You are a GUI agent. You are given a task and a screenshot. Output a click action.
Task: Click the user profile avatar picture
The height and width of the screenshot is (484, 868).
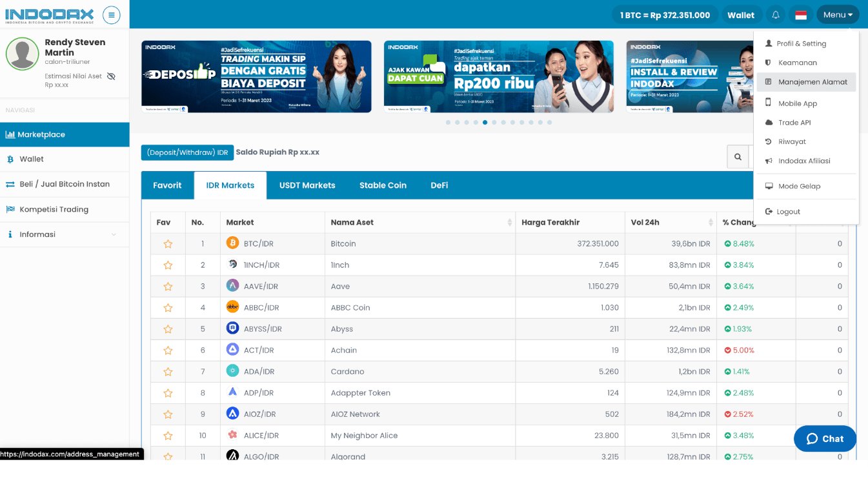click(23, 54)
